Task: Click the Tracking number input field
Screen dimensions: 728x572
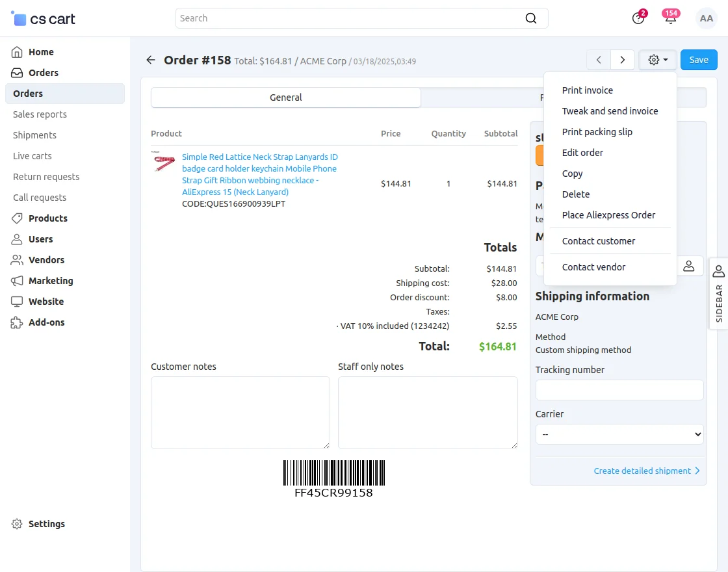Action: 619,390
